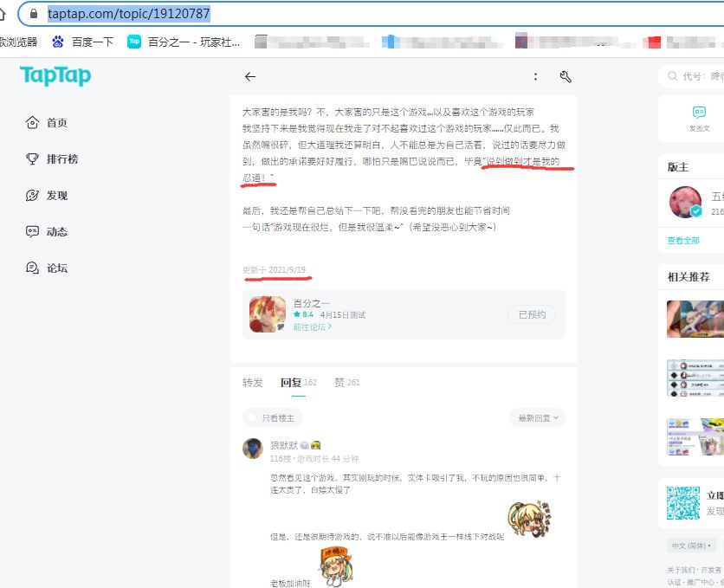Click the QR code image
The width and height of the screenshot is (724, 588).
click(683, 503)
